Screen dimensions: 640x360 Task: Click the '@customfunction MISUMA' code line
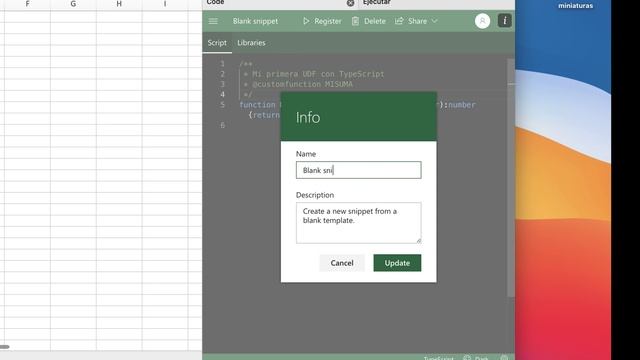pos(302,84)
